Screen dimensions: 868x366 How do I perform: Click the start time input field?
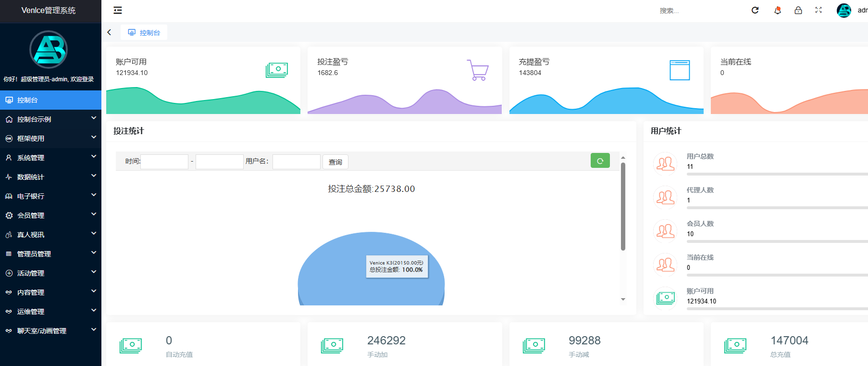[x=164, y=162]
